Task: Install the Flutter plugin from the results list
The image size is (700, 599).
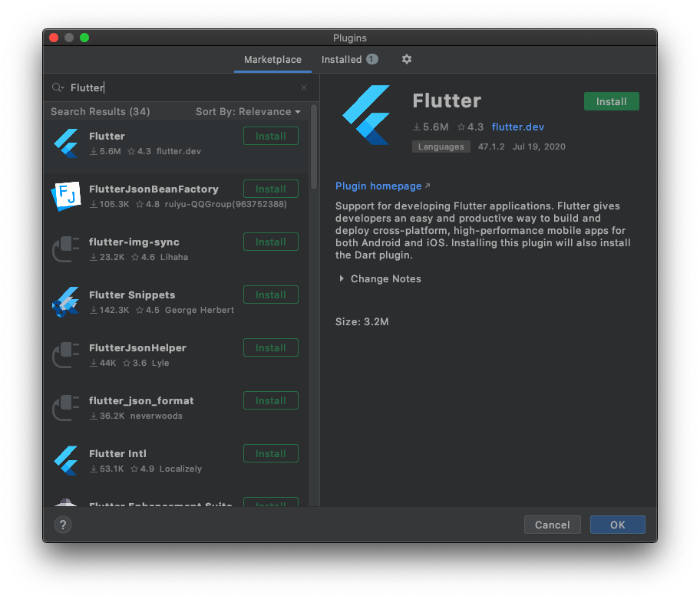Action: [x=270, y=136]
